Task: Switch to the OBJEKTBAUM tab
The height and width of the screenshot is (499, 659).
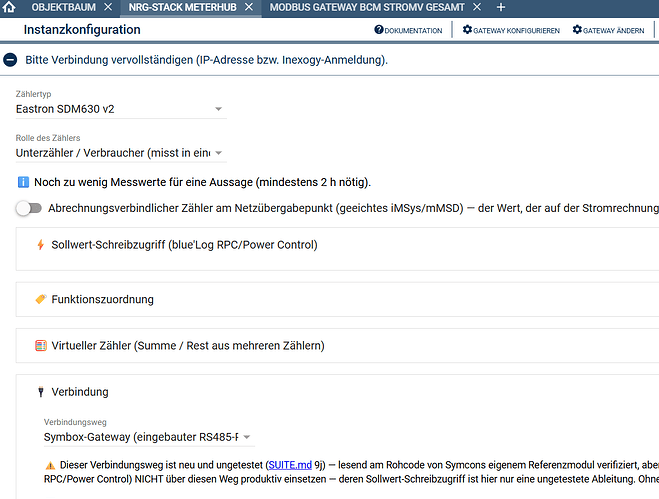Action: click(63, 7)
